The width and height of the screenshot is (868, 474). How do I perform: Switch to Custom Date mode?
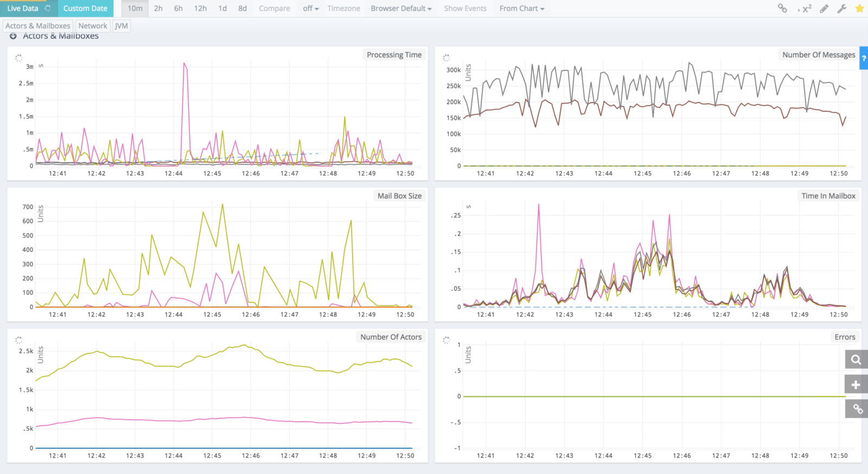[85, 9]
